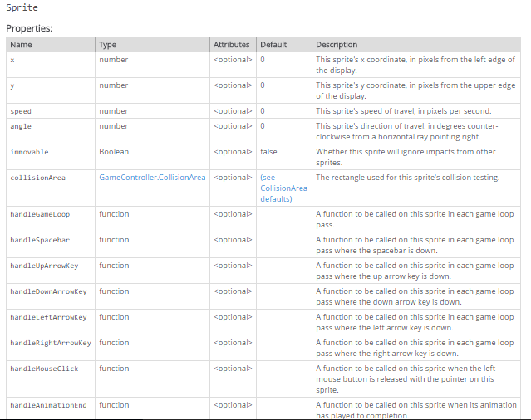531x420 pixels.
Task: Click the speed of travel description
Action: [403, 111]
